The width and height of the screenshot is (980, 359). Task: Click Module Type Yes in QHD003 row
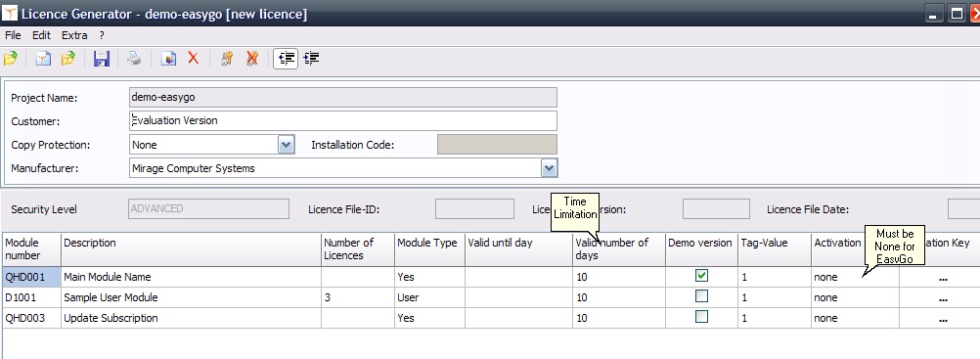click(x=429, y=318)
